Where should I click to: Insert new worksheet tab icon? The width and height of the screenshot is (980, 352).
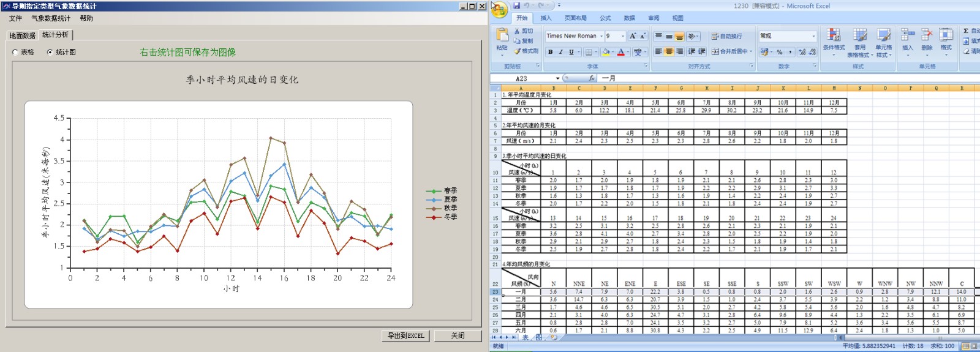click(x=553, y=337)
